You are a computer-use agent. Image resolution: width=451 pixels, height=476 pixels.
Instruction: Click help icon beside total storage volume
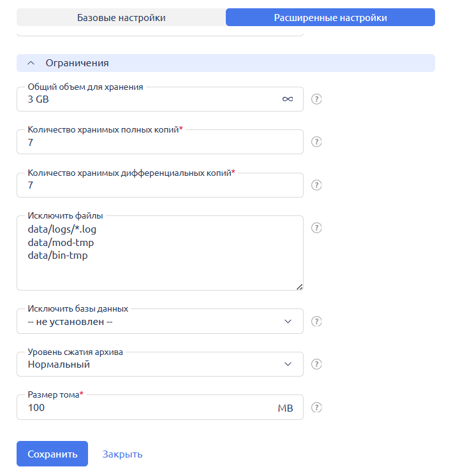(x=316, y=99)
